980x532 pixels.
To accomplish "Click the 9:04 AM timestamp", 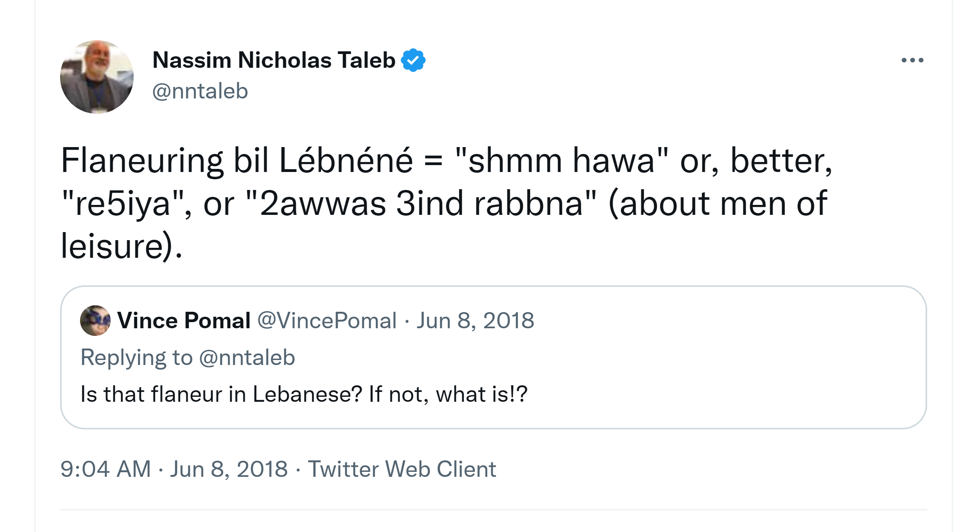I will click(106, 469).
